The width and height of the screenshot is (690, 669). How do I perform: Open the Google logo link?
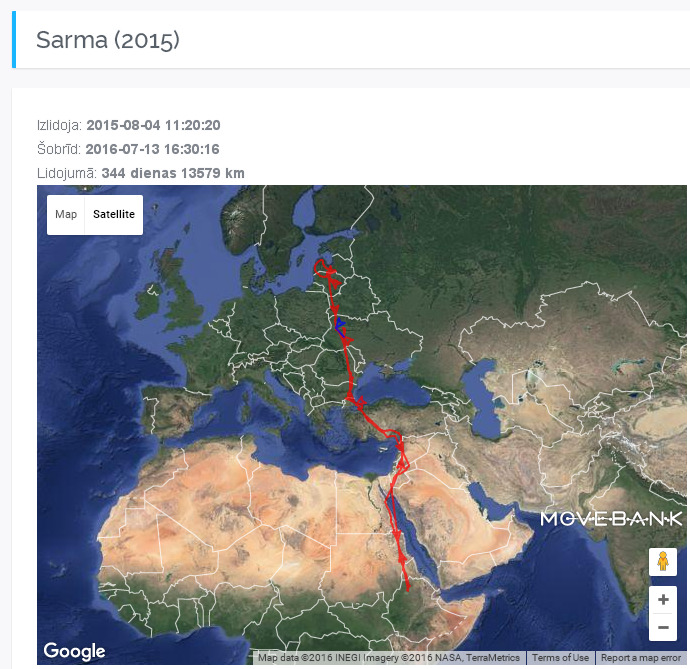(75, 651)
